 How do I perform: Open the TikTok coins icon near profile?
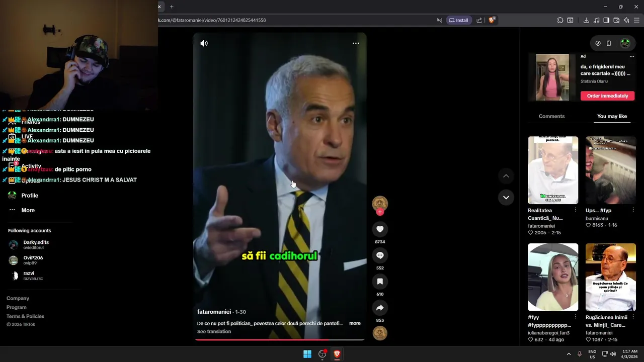tap(598, 43)
